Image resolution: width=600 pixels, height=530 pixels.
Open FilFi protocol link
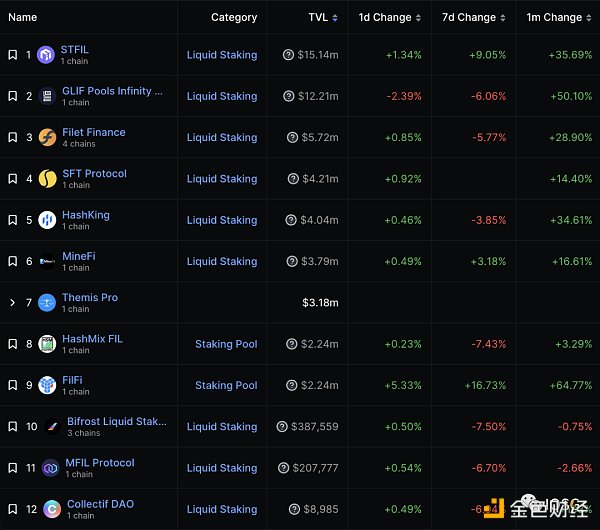click(x=72, y=380)
